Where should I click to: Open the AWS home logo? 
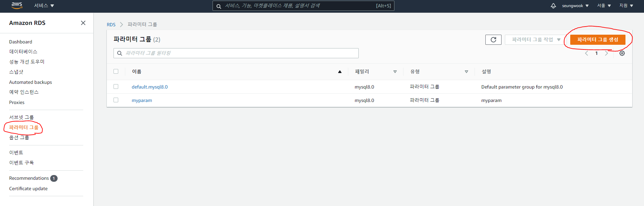(17, 5)
